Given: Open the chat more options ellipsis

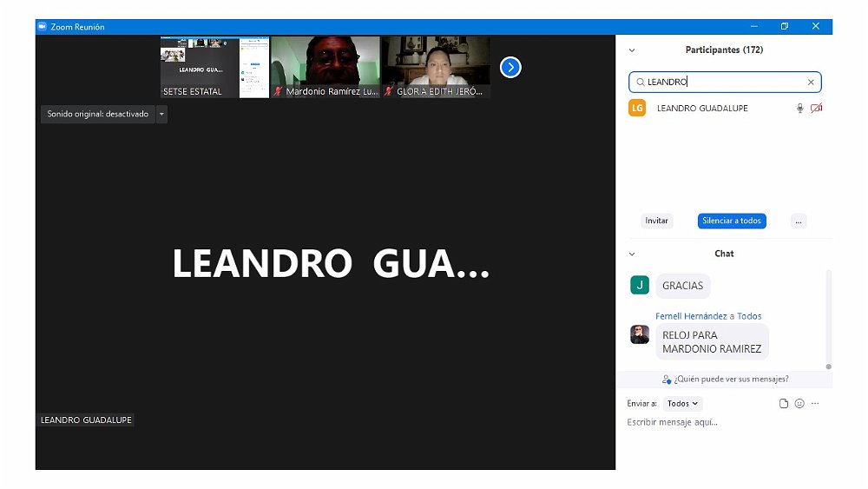Looking at the screenshot, I should 815,404.
